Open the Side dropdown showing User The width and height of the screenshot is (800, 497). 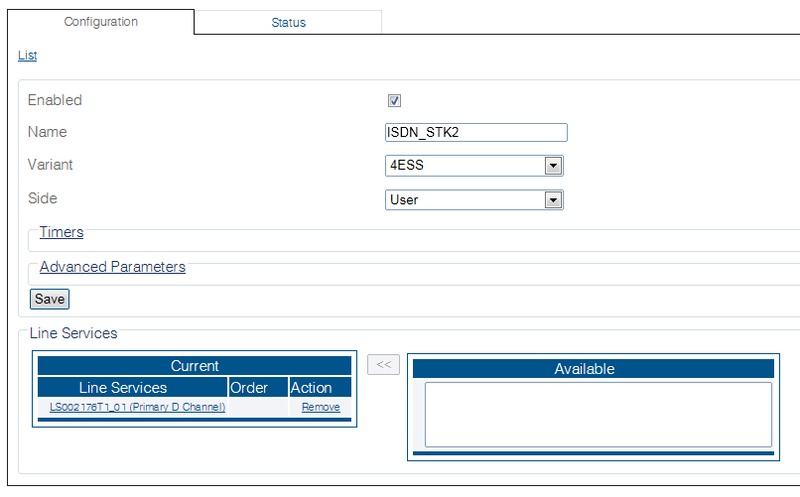tap(474, 200)
